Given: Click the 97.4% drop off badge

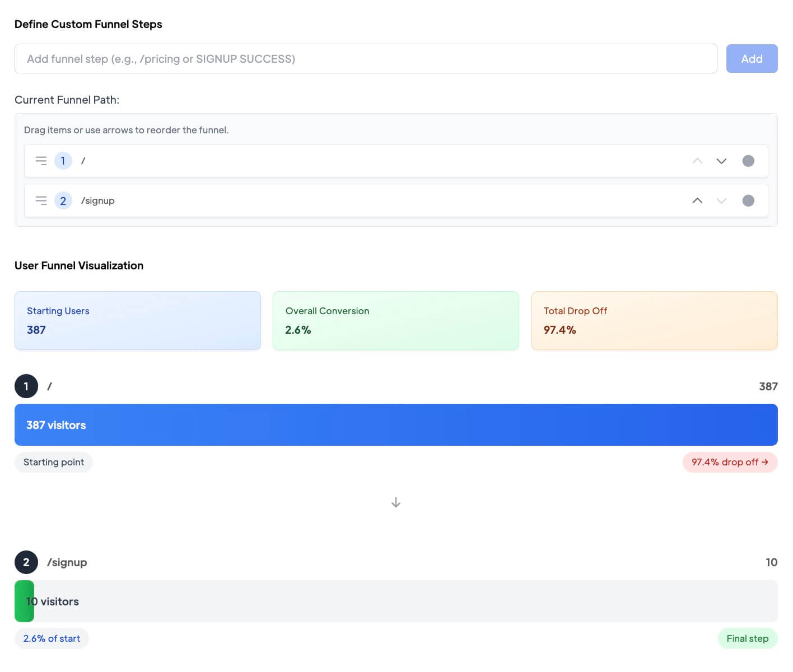Looking at the screenshot, I should coord(730,462).
